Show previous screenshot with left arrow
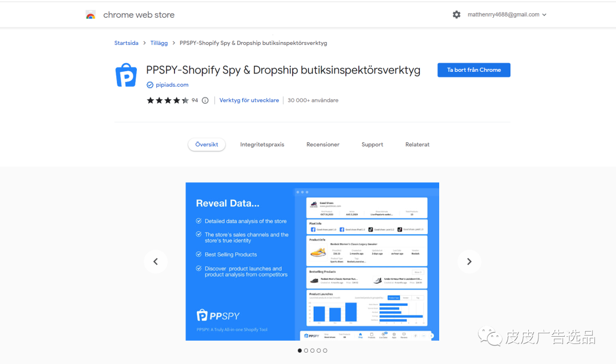The height and width of the screenshot is (364, 616). [x=156, y=261]
